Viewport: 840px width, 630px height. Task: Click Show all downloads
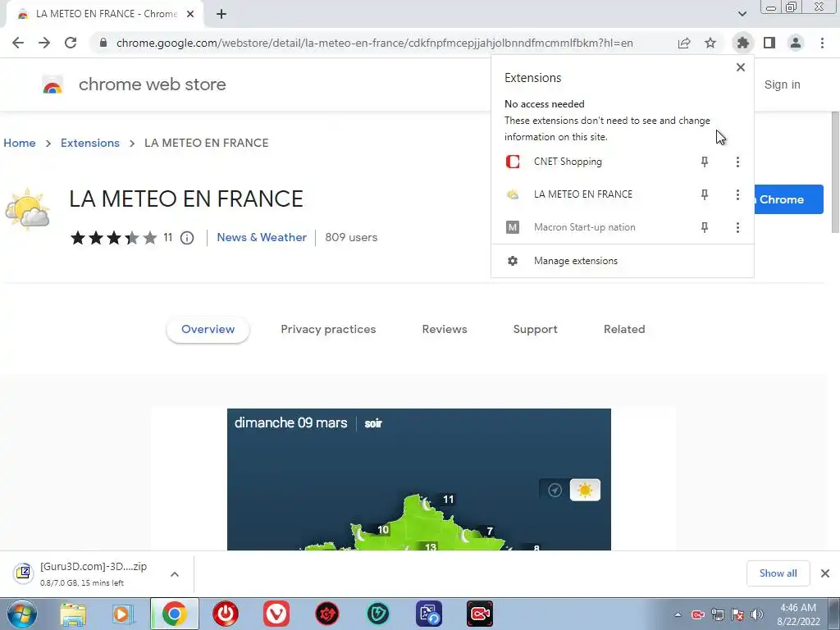pos(778,573)
